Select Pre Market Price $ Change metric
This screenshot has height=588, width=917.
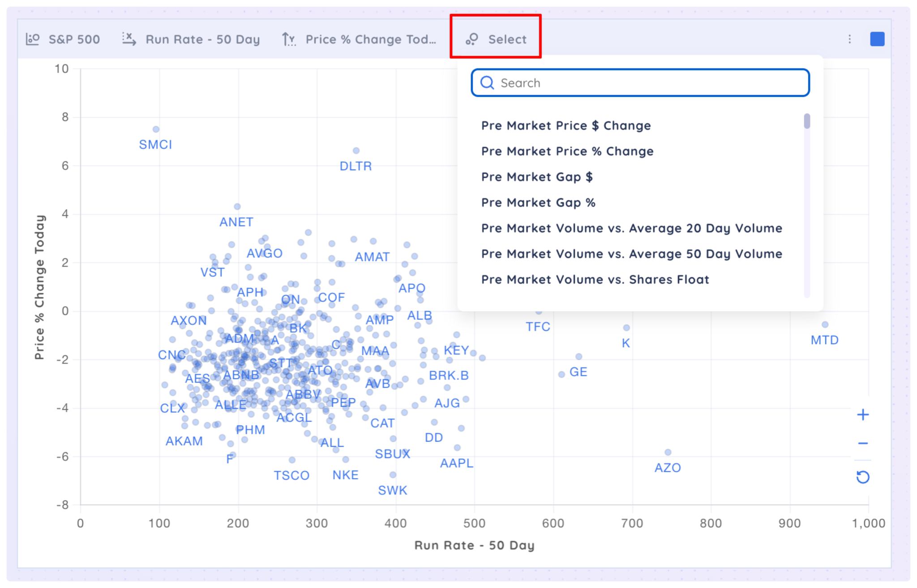tap(566, 126)
